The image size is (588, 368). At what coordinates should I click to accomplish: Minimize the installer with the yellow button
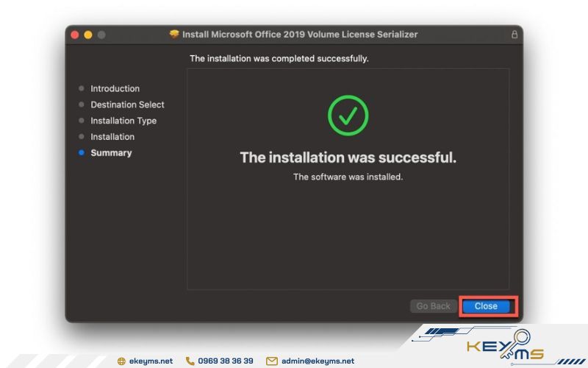pyautogui.click(x=88, y=35)
